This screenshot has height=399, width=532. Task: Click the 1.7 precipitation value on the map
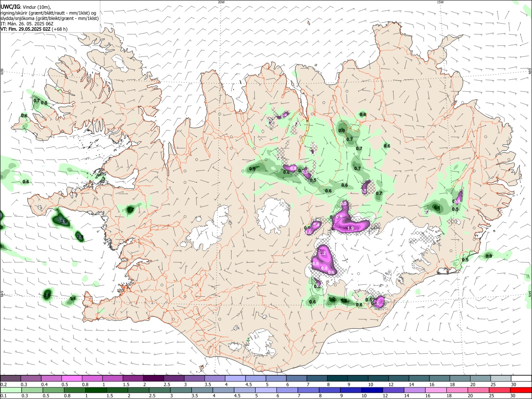pos(131,210)
